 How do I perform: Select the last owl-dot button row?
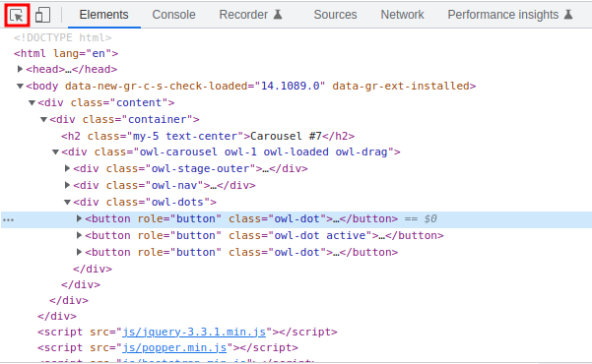[x=241, y=252]
